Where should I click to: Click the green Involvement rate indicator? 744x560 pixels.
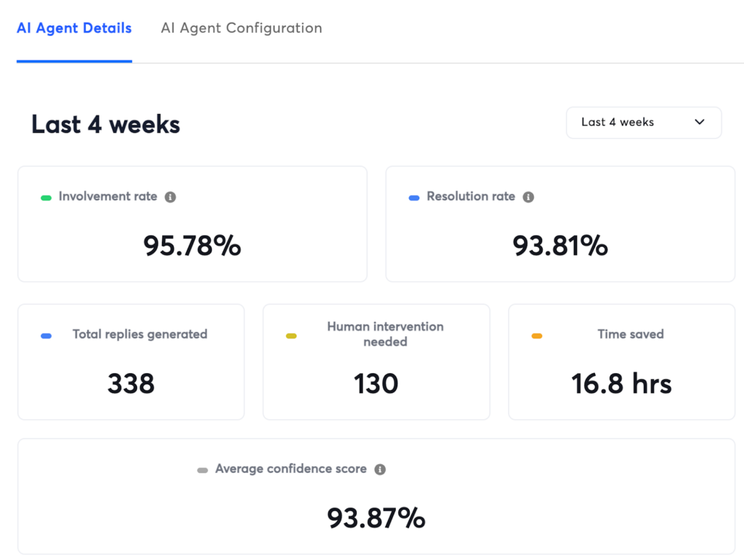point(46,198)
